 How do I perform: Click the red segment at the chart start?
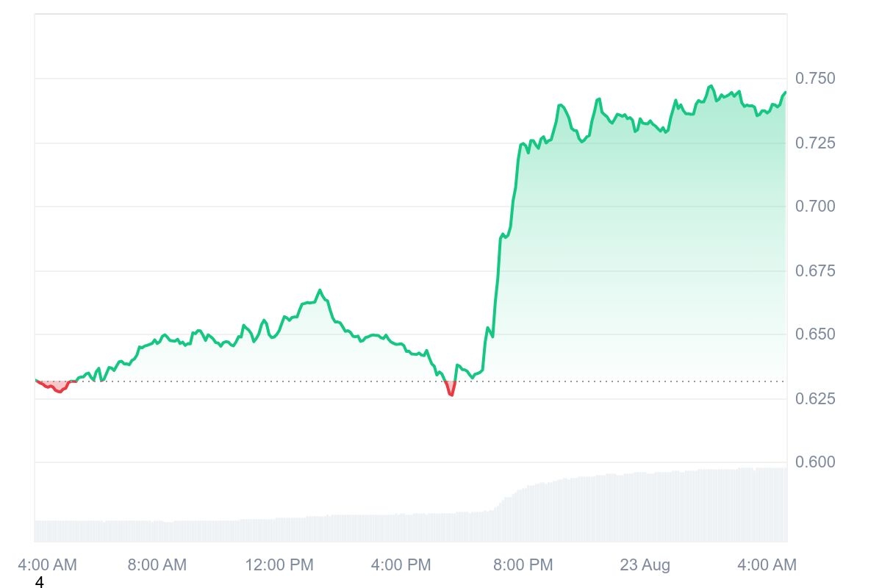coord(57,387)
